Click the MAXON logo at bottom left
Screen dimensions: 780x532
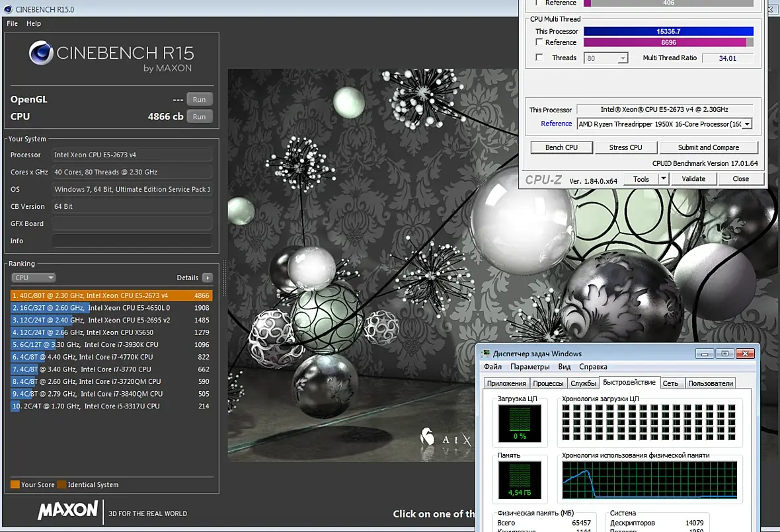(x=67, y=511)
